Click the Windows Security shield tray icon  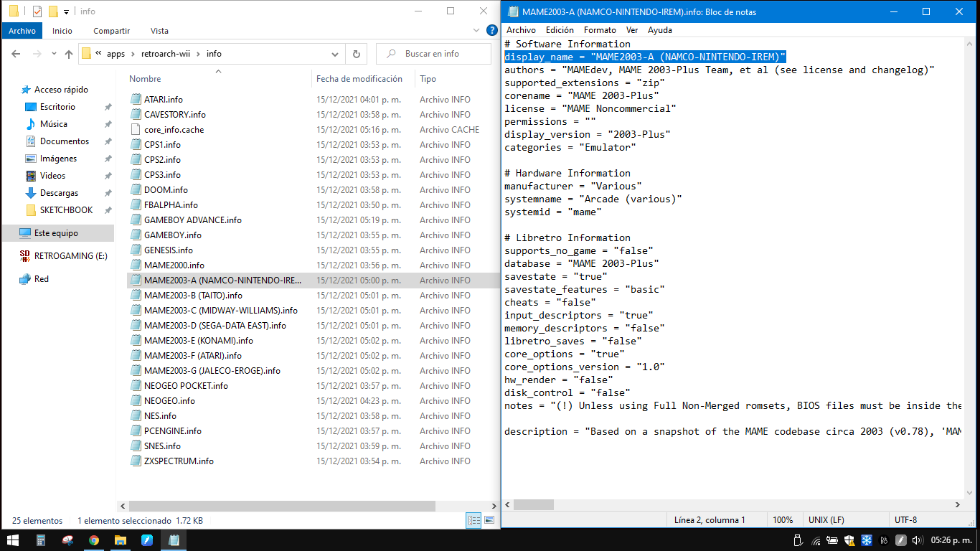(849, 540)
